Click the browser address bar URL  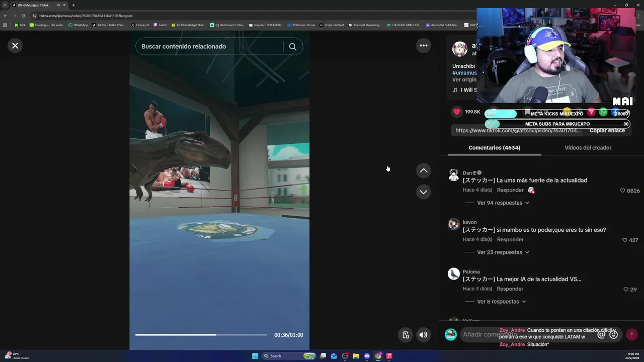click(x=86, y=16)
